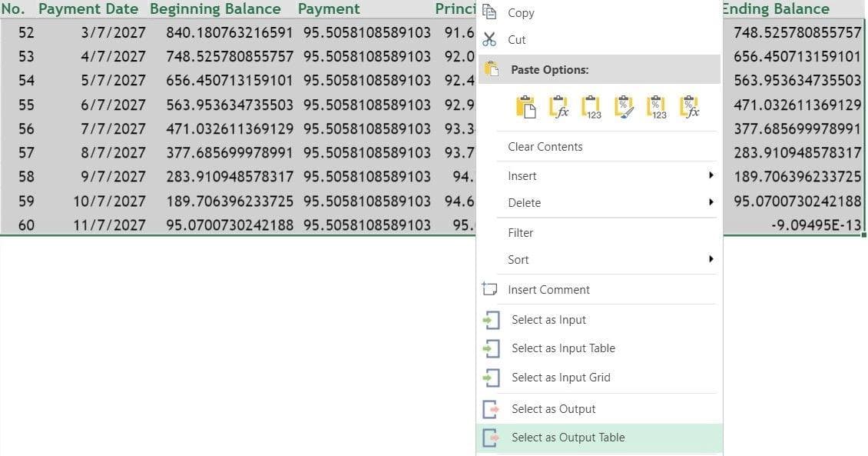Expand the Insert submenu arrow
This screenshot has height=456, width=868.
(x=713, y=175)
